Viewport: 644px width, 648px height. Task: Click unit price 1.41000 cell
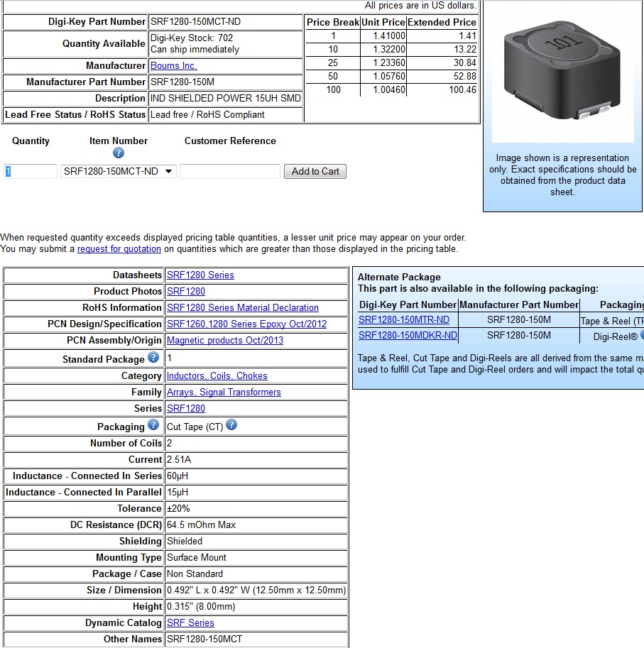click(x=383, y=36)
